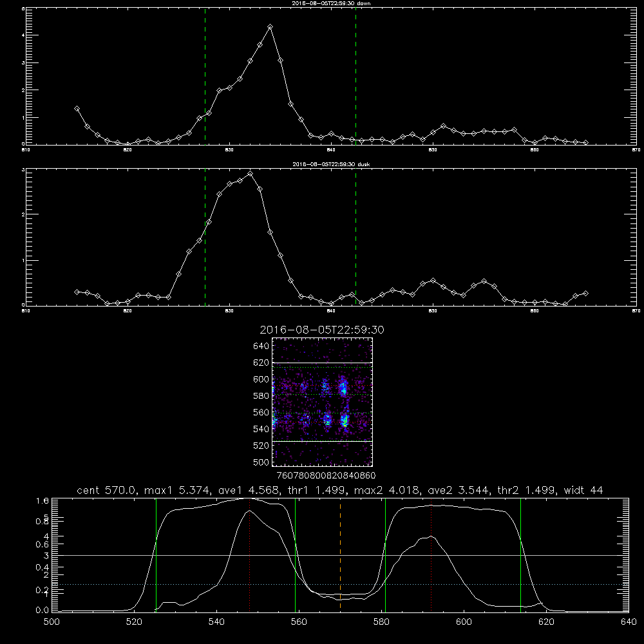Click the right green dashed line in dusk plot
The height and width of the screenshot is (644, 644).
pos(355,237)
